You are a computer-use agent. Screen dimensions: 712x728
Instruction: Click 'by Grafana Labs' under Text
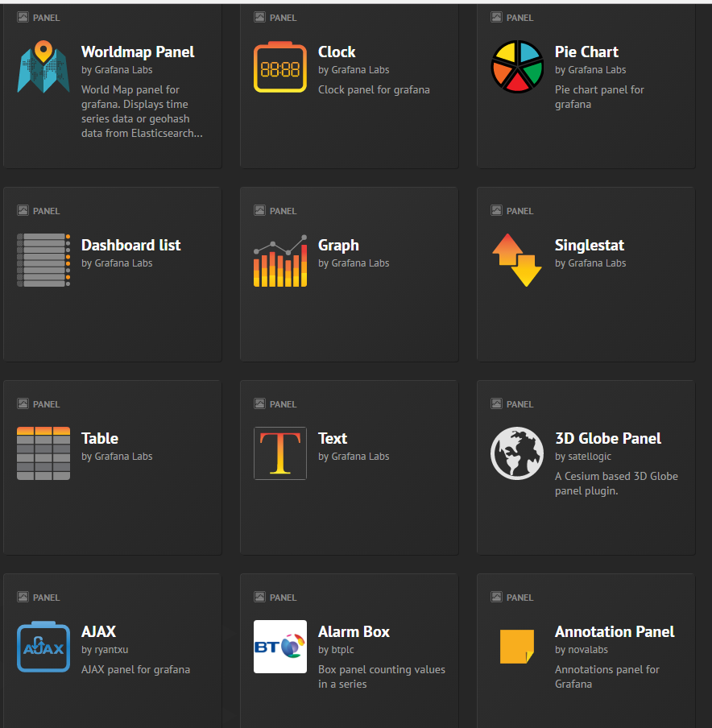coord(354,457)
